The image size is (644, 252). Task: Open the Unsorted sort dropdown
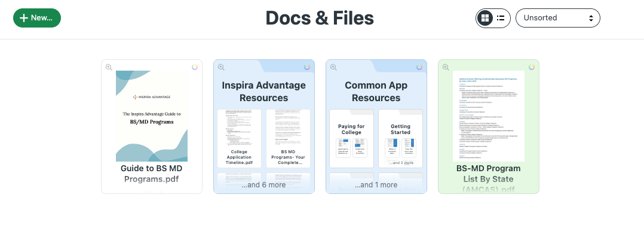[x=558, y=18]
